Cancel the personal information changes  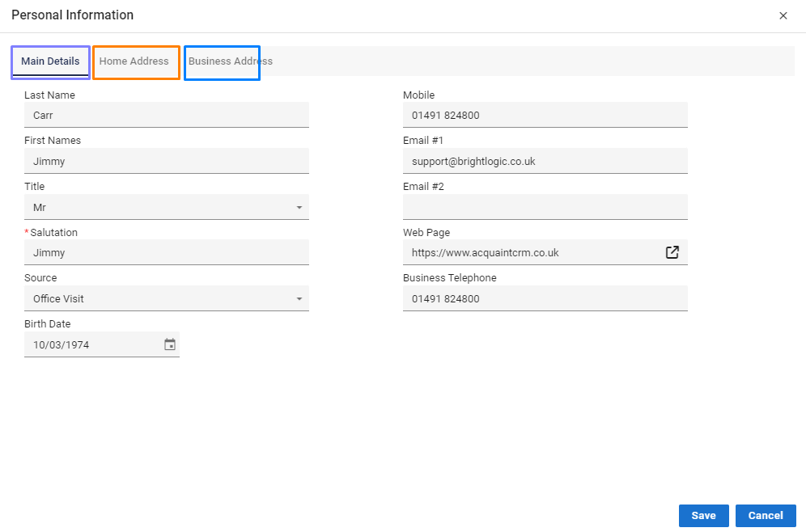click(766, 516)
